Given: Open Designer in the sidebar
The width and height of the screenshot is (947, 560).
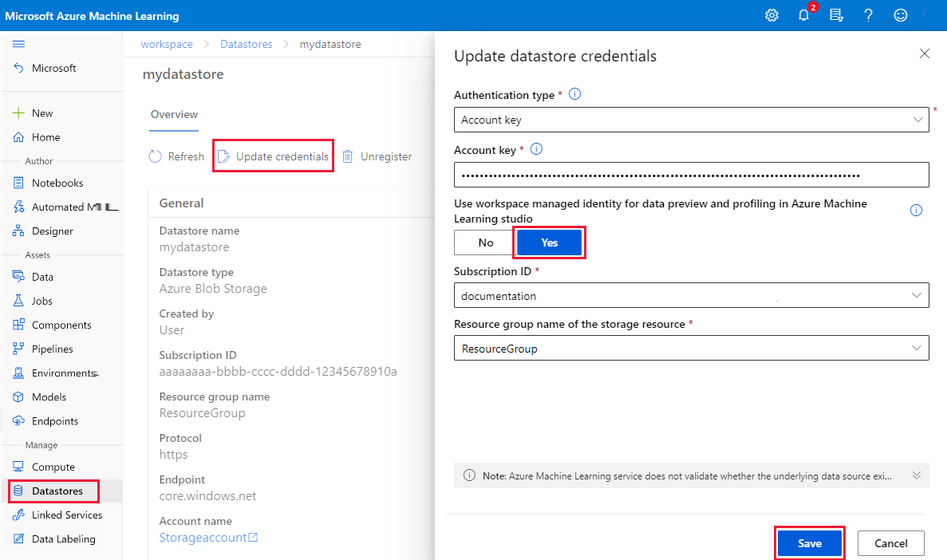Looking at the screenshot, I should (x=53, y=231).
